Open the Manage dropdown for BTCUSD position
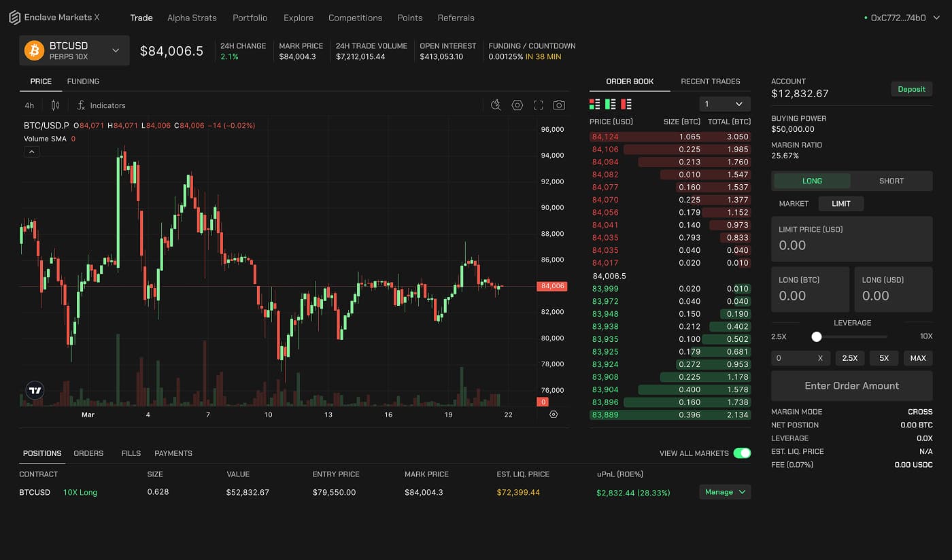Image resolution: width=952 pixels, height=560 pixels. [725, 492]
